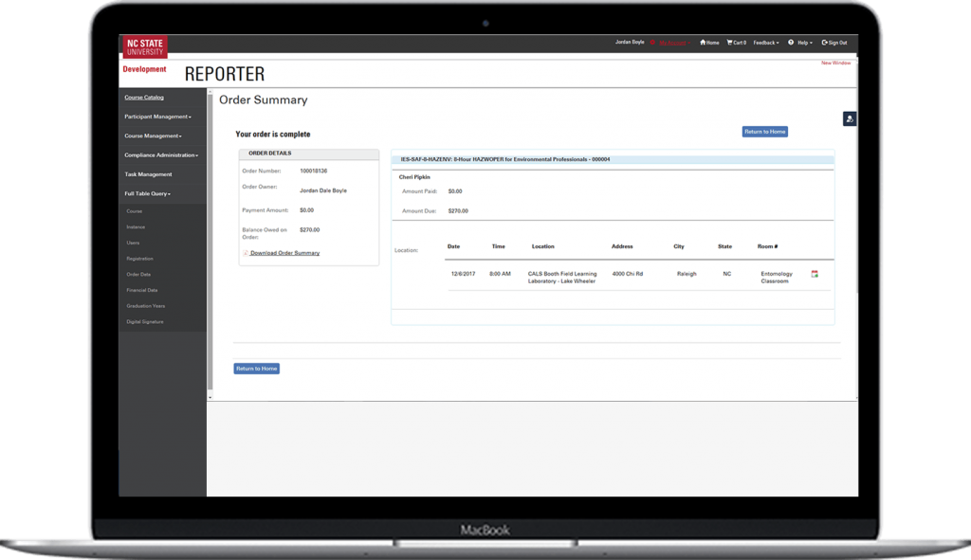Expand the My Account dropdown
The width and height of the screenshot is (971, 560).
tap(673, 43)
